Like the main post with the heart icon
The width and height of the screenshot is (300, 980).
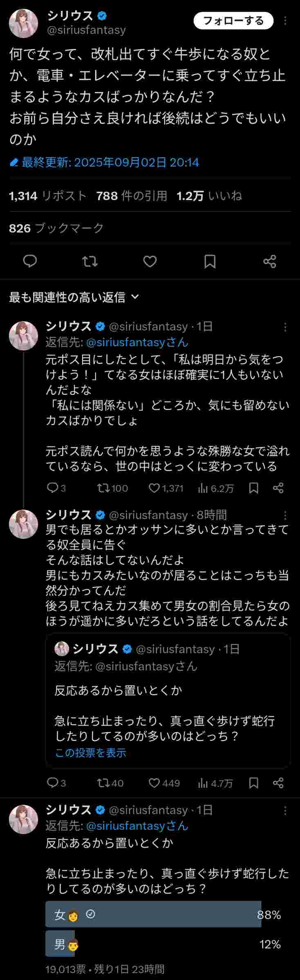pyautogui.click(x=150, y=261)
